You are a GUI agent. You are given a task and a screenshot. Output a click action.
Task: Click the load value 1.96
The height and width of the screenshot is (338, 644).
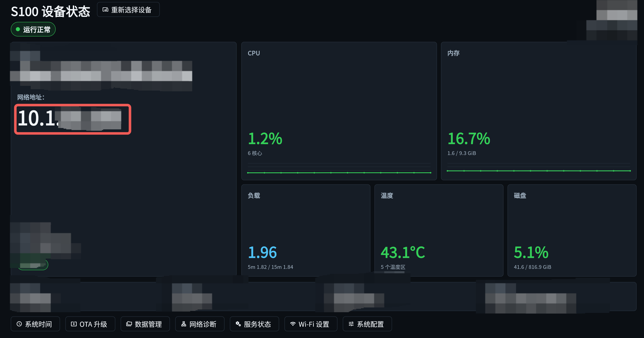262,252
